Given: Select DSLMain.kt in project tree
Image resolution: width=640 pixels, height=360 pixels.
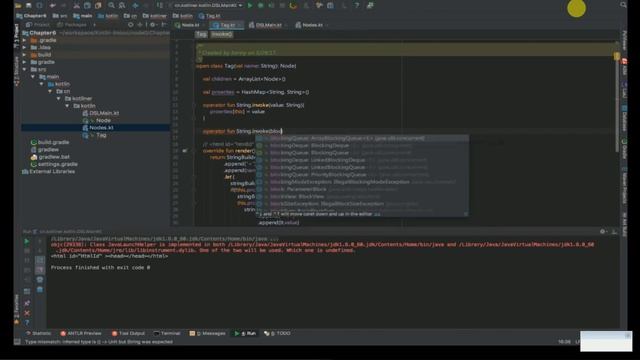Looking at the screenshot, I should 100,113.
